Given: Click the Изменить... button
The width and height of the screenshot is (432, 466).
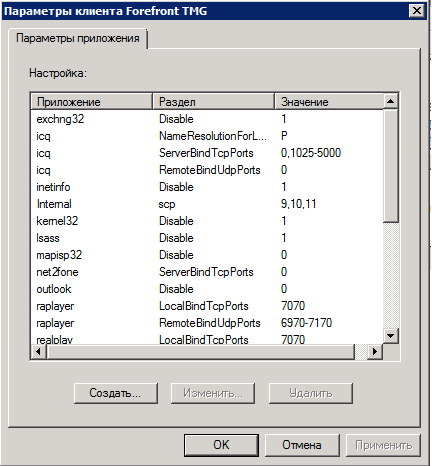Looking at the screenshot, I should click(x=213, y=393).
